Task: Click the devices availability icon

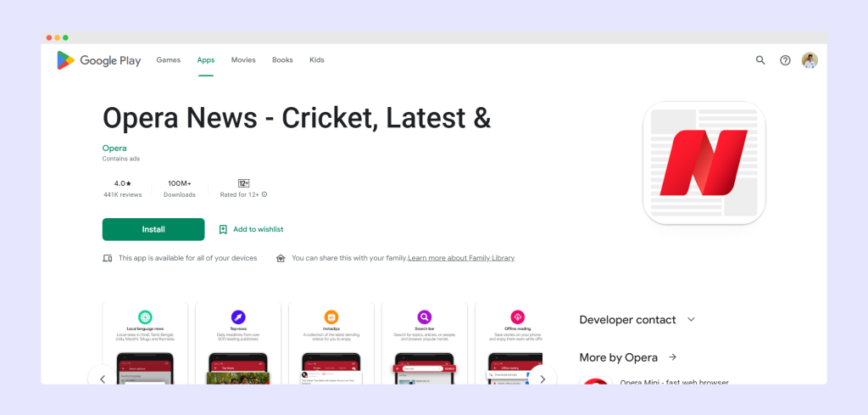Action: click(x=108, y=258)
